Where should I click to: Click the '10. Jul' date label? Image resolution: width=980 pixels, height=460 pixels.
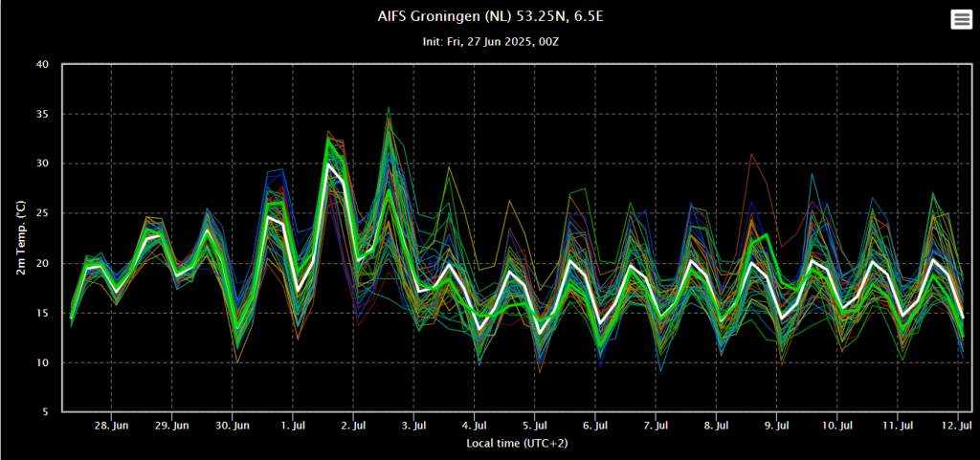(836, 426)
